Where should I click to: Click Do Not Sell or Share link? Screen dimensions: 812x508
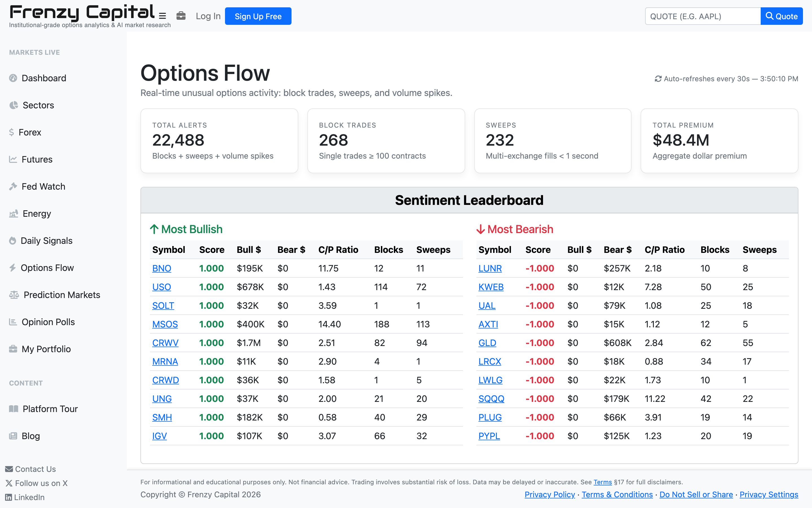[696, 494]
